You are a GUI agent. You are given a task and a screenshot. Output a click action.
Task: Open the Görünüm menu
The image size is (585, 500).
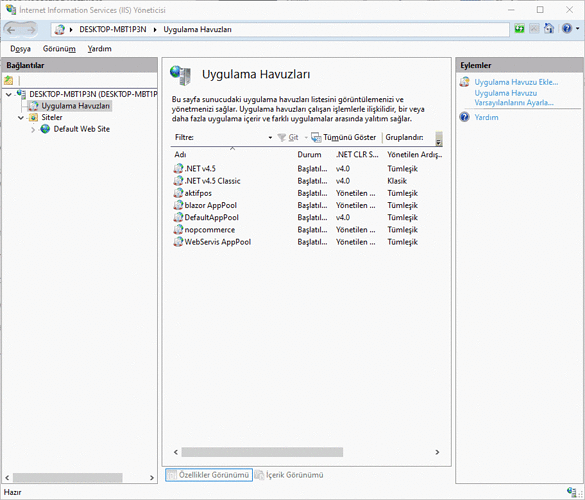pyautogui.click(x=59, y=49)
